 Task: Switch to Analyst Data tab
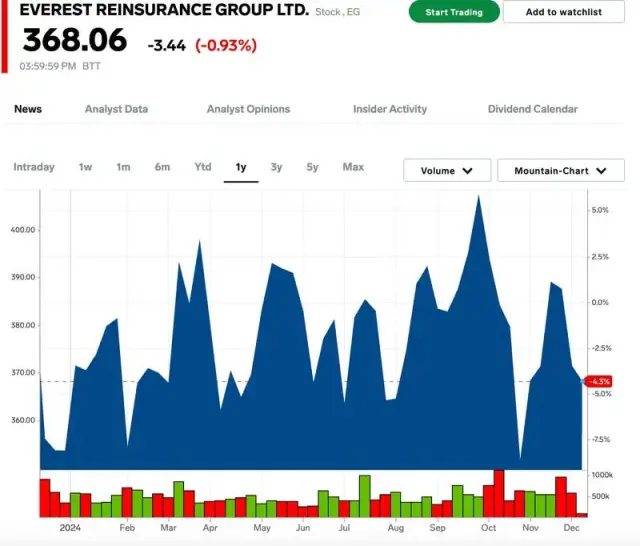click(116, 109)
